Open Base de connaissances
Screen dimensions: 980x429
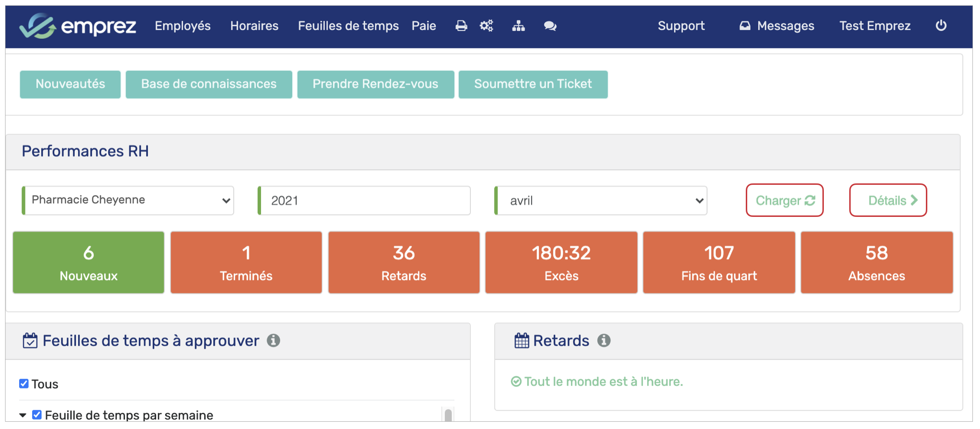click(209, 84)
